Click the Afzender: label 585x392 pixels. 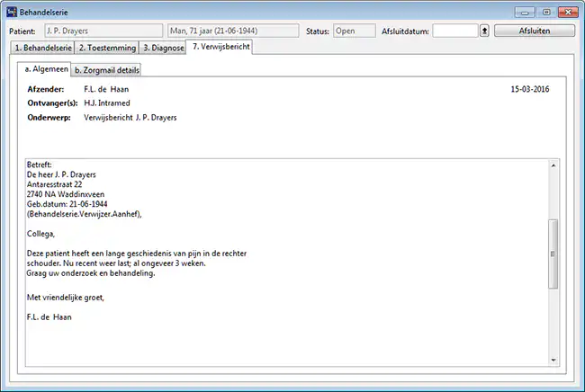46,89
